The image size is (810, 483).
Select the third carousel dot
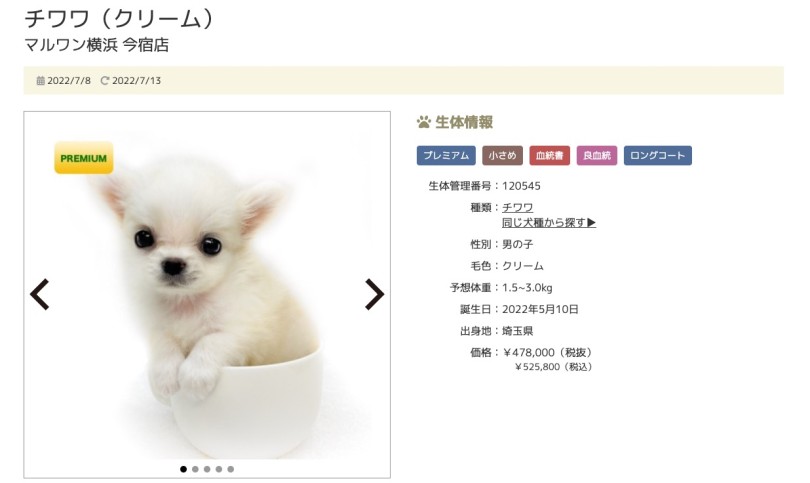pyautogui.click(x=207, y=469)
